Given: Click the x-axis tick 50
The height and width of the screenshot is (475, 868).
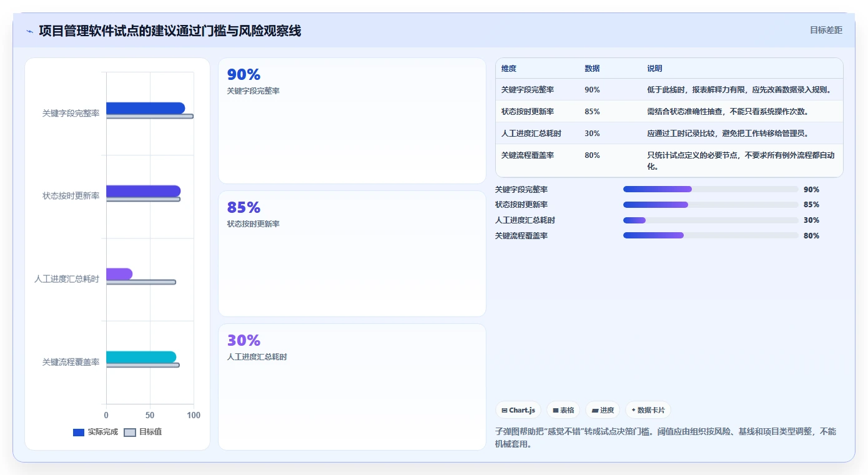Looking at the screenshot, I should [150, 415].
